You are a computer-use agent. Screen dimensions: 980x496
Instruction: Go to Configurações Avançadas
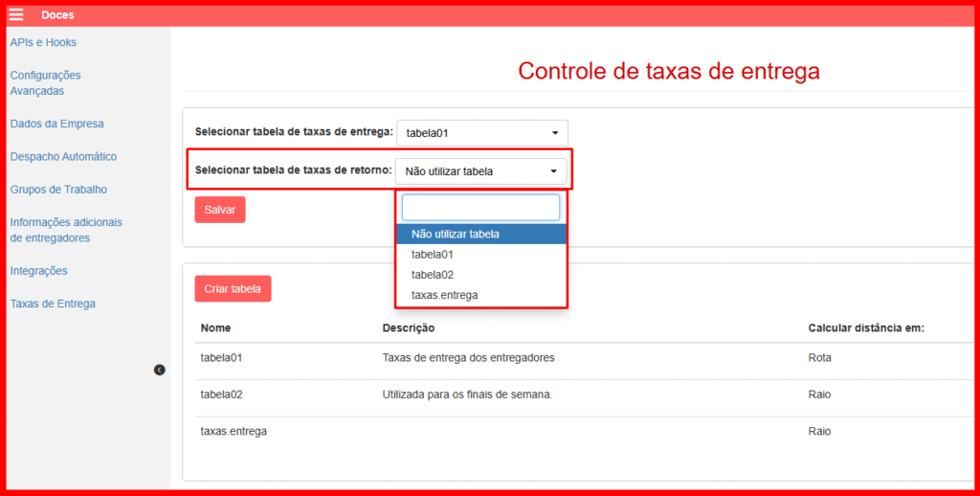45,83
